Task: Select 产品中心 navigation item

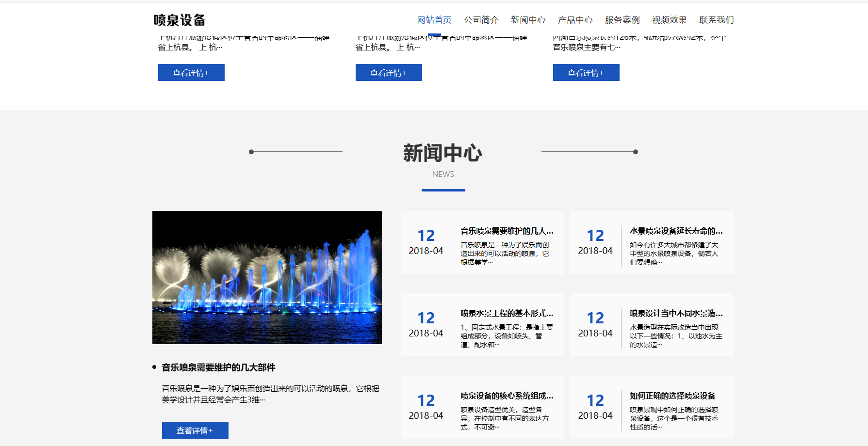Action: [x=575, y=20]
